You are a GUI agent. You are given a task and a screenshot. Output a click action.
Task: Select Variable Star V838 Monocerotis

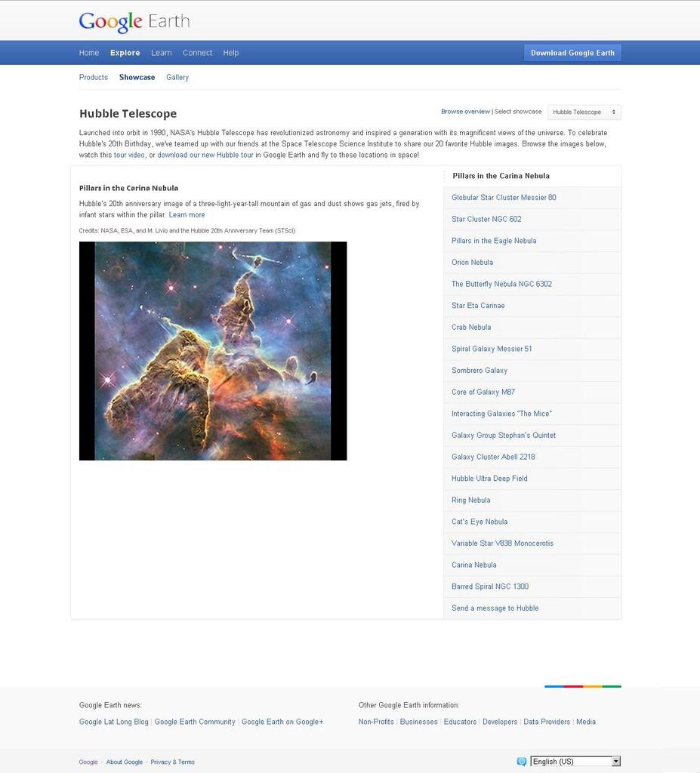click(532, 544)
